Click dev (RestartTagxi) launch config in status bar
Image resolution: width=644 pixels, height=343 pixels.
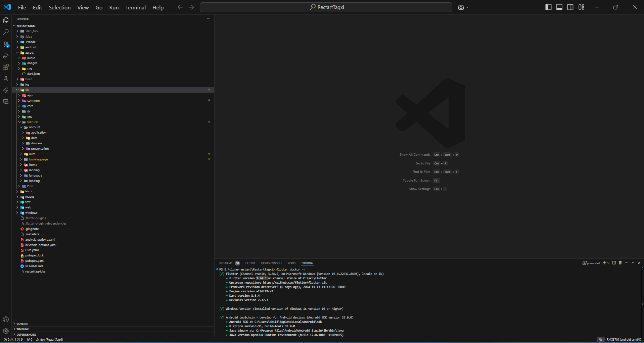(50, 340)
